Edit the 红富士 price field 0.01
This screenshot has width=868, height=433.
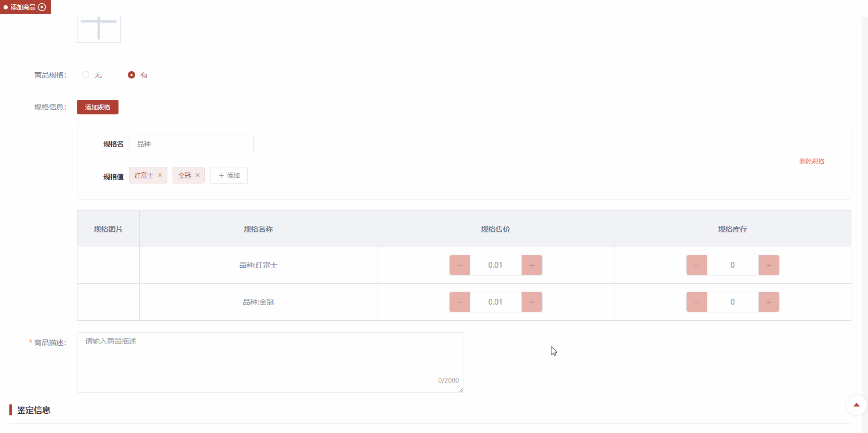[x=496, y=265]
